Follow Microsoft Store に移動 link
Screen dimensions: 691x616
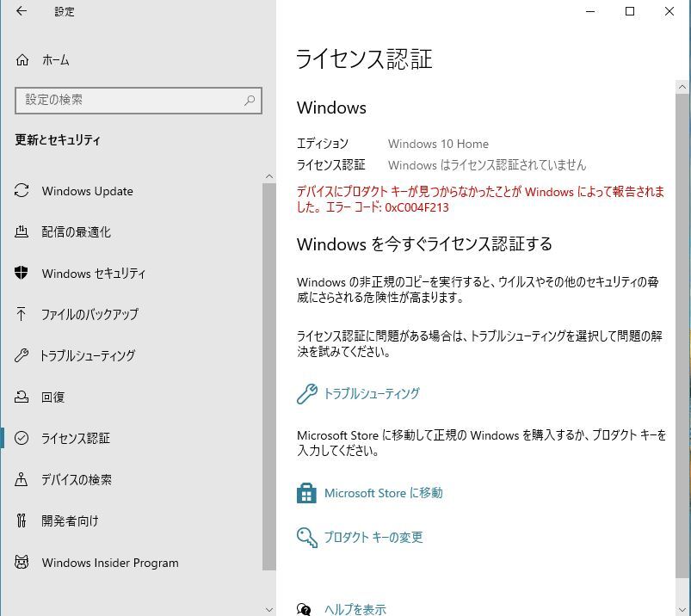(384, 493)
